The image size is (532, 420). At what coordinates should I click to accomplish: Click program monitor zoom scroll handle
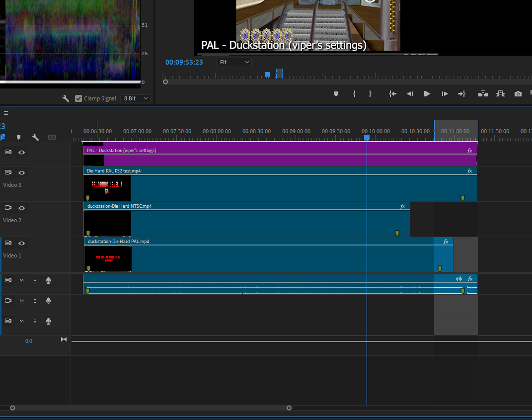coord(165,82)
